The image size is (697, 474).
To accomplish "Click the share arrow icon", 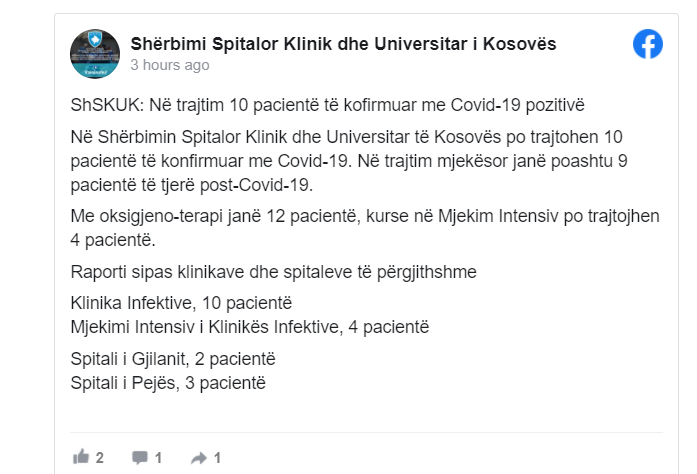I will click(x=199, y=458).
